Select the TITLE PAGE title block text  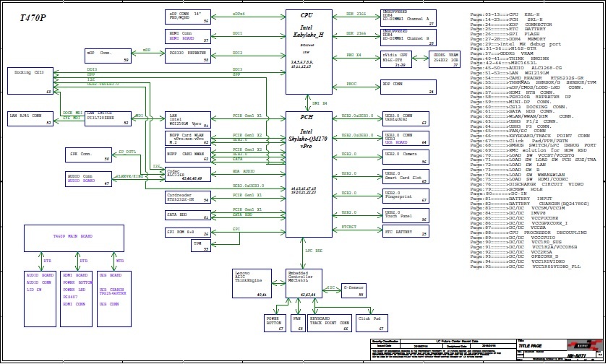point(530,346)
